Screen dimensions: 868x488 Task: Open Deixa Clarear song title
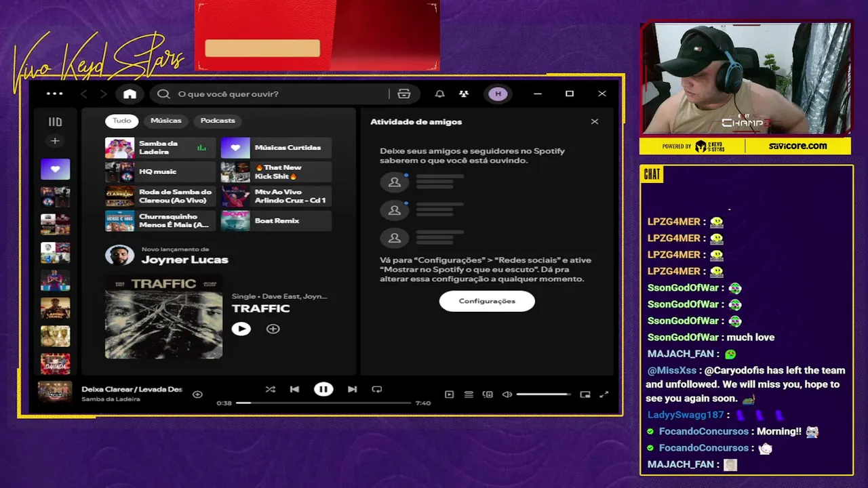pos(132,390)
